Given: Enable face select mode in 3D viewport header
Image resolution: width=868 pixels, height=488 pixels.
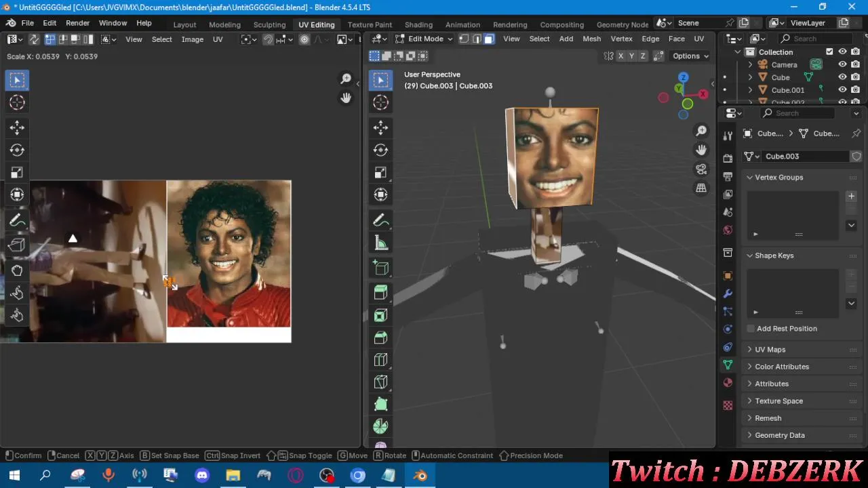Looking at the screenshot, I should pos(488,39).
